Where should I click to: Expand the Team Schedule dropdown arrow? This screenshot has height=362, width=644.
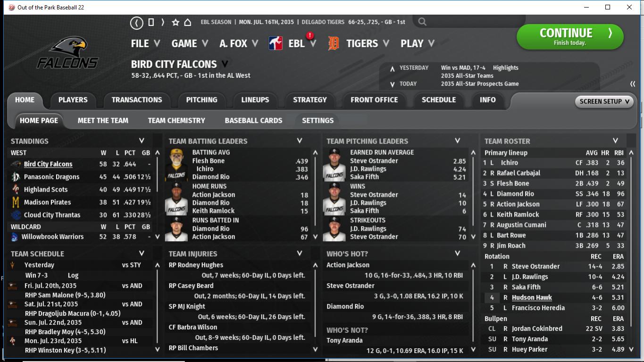(142, 253)
